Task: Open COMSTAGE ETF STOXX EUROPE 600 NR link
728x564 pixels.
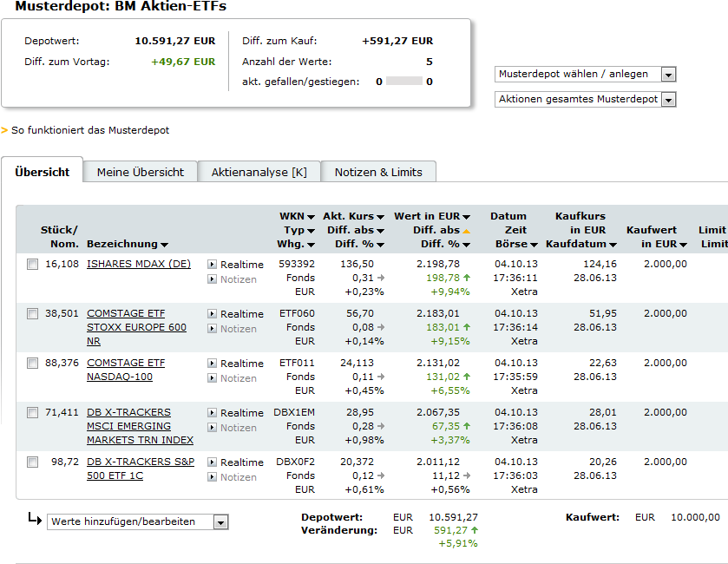Action: [136, 327]
